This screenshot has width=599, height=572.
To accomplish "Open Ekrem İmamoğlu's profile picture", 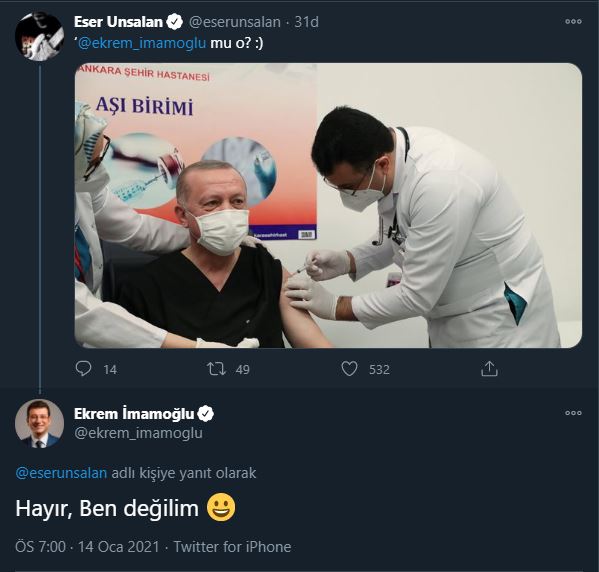I will click(39, 423).
